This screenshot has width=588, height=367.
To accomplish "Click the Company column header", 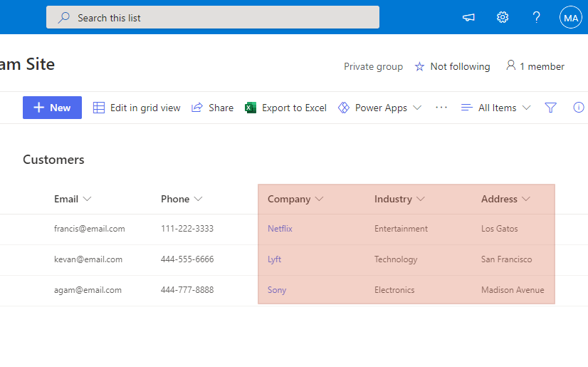I will (289, 200).
